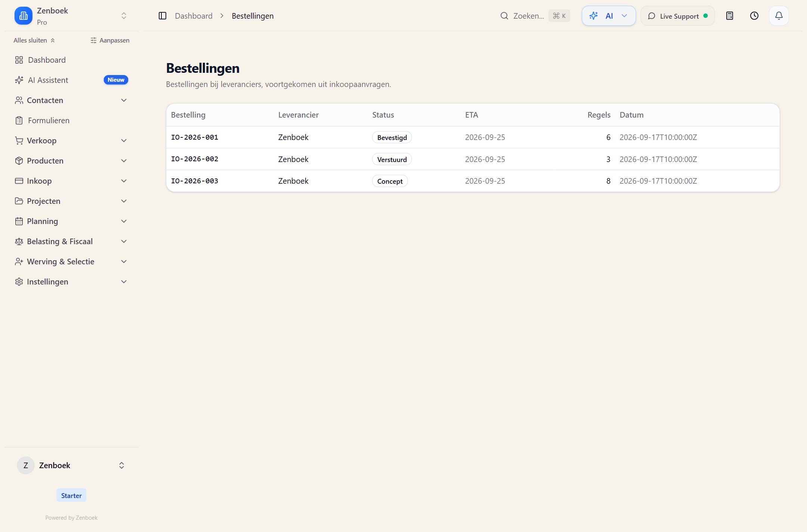Click the Contacten people icon
The height and width of the screenshot is (532, 807).
click(19, 100)
